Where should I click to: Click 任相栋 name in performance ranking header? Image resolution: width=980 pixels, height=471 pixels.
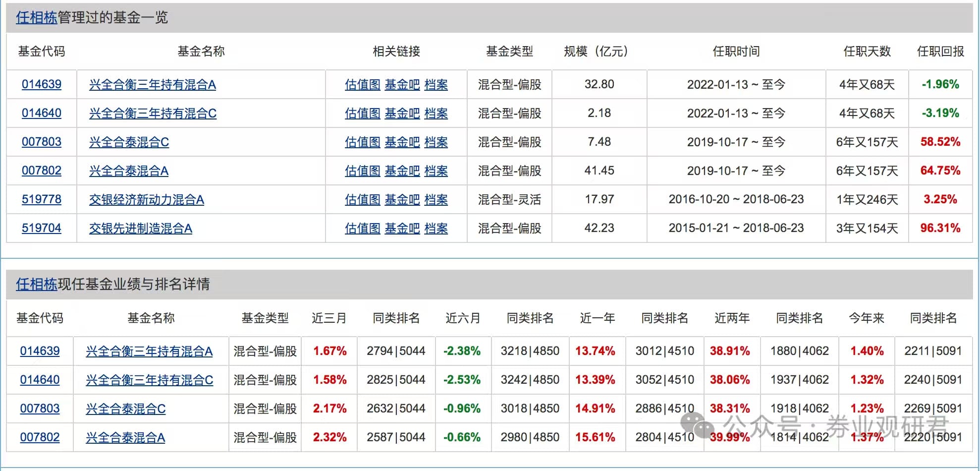pyautogui.click(x=37, y=284)
